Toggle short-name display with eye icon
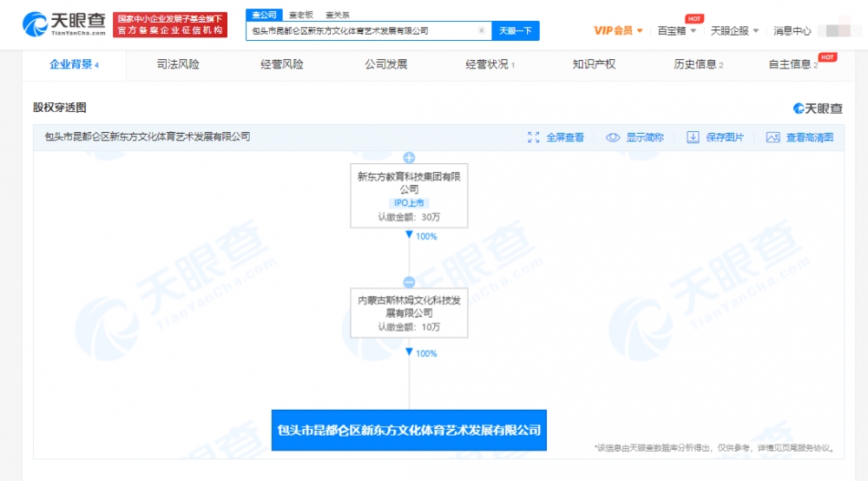The height and width of the screenshot is (481, 868). [x=635, y=137]
